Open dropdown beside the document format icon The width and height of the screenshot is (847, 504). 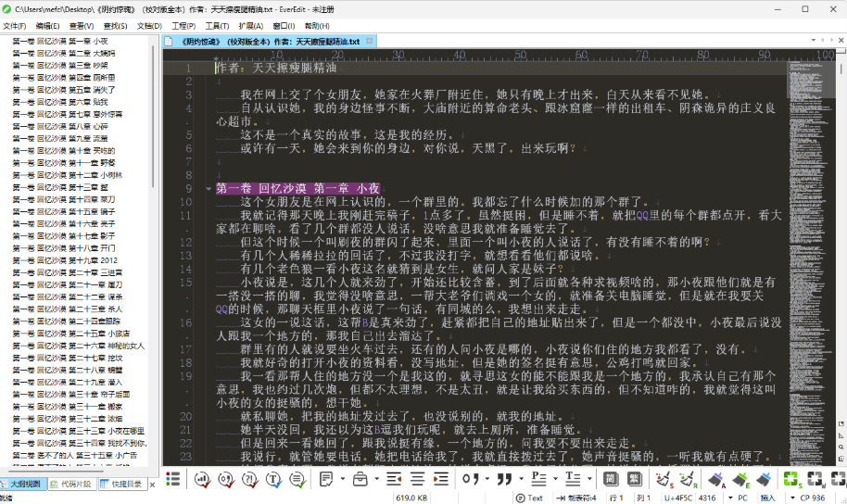(343, 479)
